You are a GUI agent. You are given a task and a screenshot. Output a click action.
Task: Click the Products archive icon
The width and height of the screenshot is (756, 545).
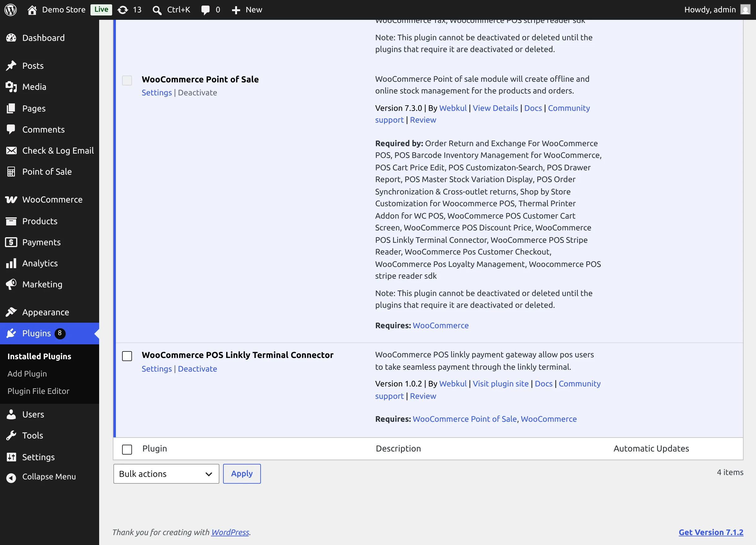coord(11,221)
